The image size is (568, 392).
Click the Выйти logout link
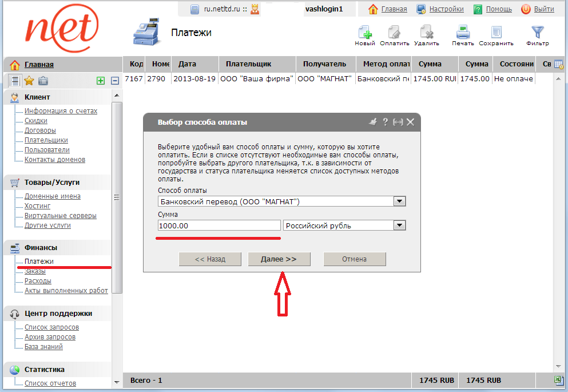[543, 9]
